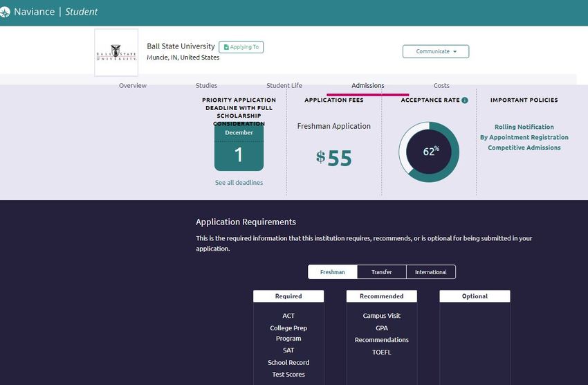The width and height of the screenshot is (588, 385).
Task: Click the Ball State University logo thumbnail
Action: pyautogui.click(x=116, y=53)
